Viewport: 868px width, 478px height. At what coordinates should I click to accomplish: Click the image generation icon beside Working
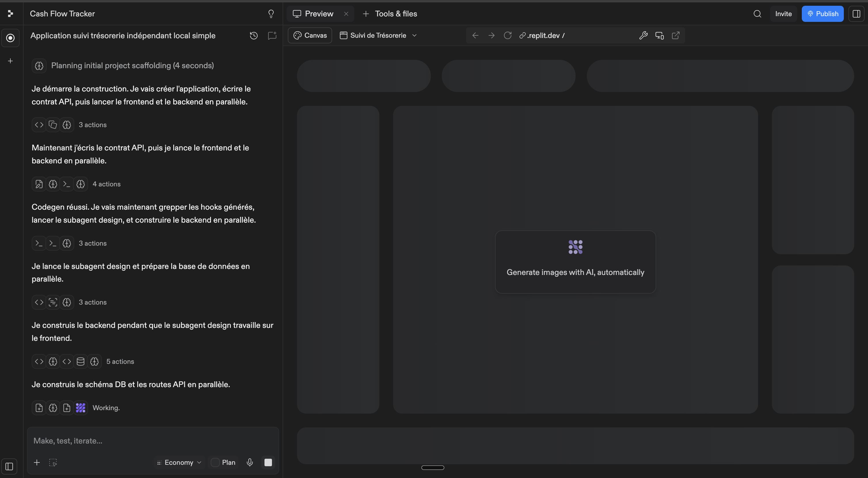pyautogui.click(x=81, y=408)
